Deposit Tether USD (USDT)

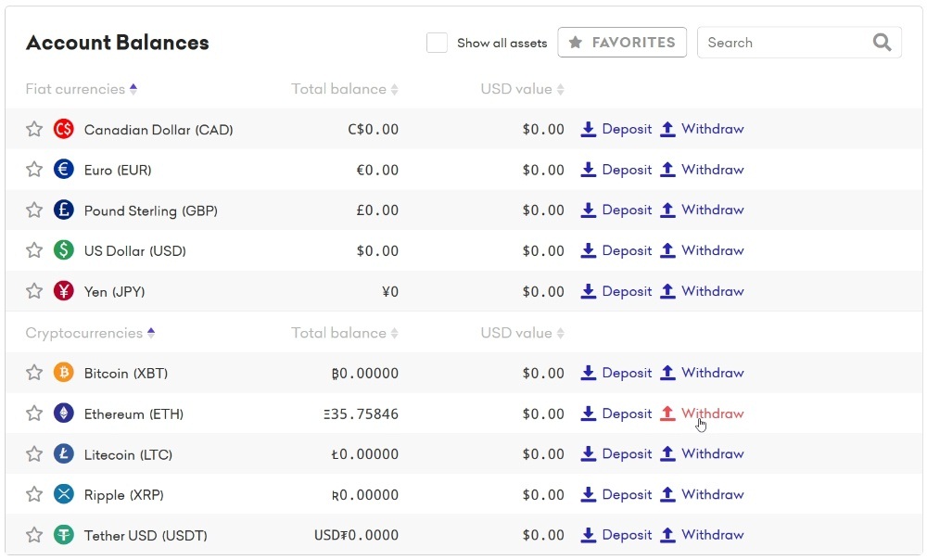click(x=616, y=535)
